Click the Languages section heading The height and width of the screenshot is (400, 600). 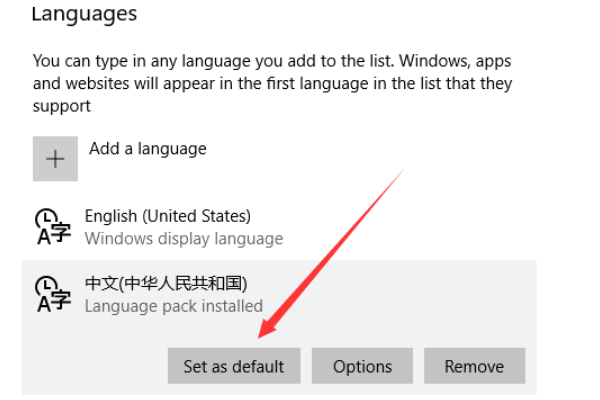(x=84, y=14)
